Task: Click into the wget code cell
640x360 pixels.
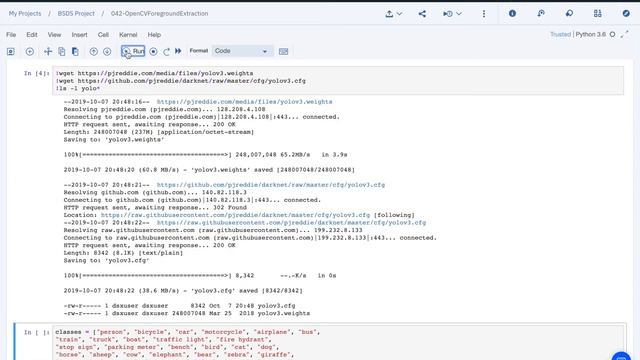Action: point(338,81)
